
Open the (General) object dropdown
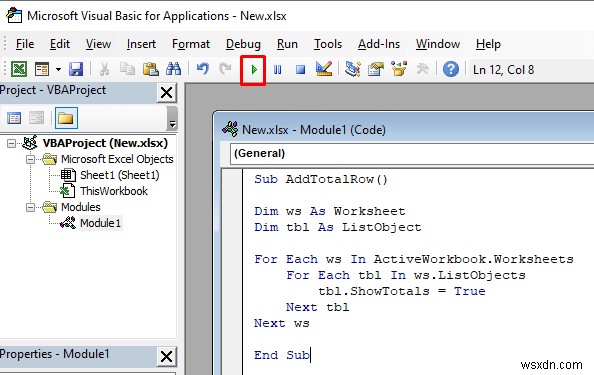tap(411, 154)
